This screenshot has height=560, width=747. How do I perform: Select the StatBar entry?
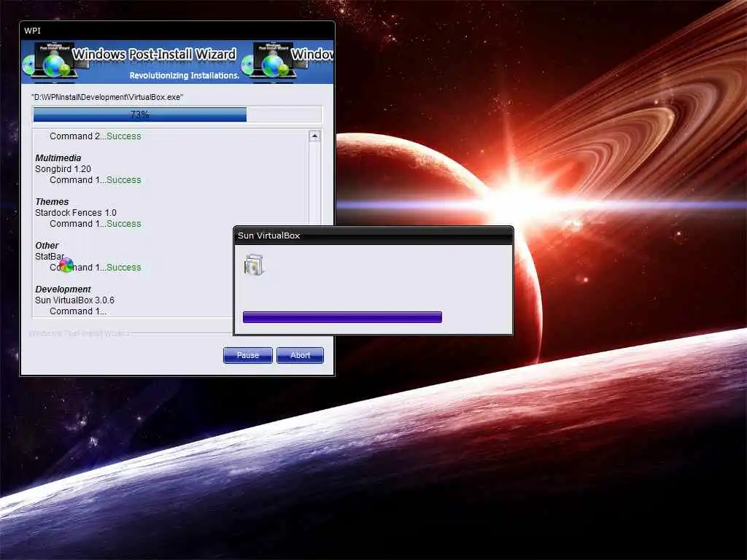[50, 257]
